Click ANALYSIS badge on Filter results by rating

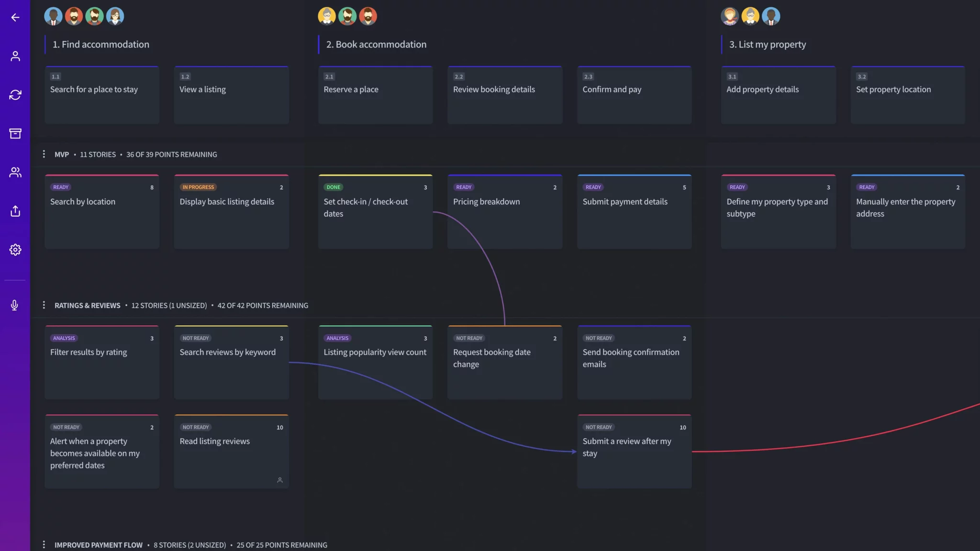coord(64,338)
